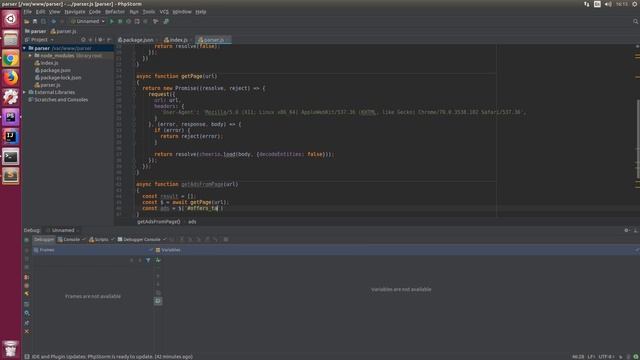Click LF line separator in status bar
Image resolution: width=640 pixels, height=360 pixels.
click(x=591, y=357)
